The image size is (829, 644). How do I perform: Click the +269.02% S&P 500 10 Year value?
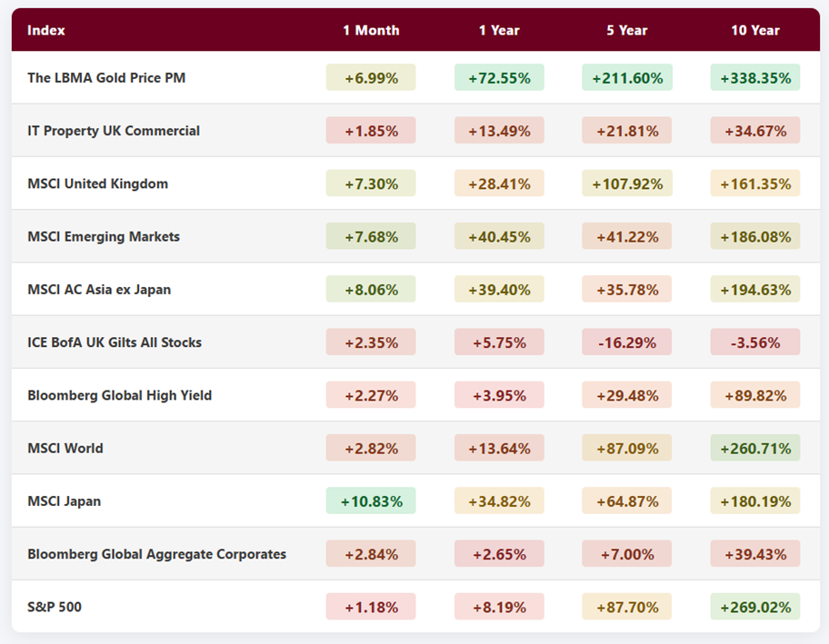(x=754, y=607)
